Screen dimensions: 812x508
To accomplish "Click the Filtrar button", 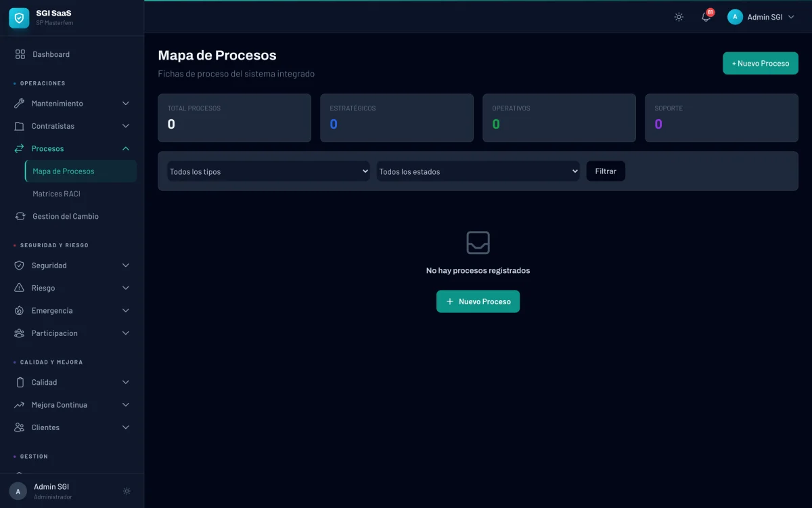I will [x=605, y=171].
